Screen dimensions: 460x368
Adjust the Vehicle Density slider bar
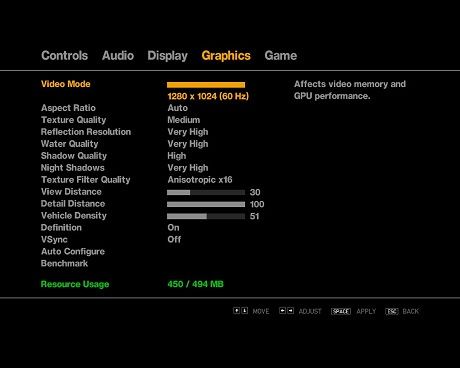206,216
